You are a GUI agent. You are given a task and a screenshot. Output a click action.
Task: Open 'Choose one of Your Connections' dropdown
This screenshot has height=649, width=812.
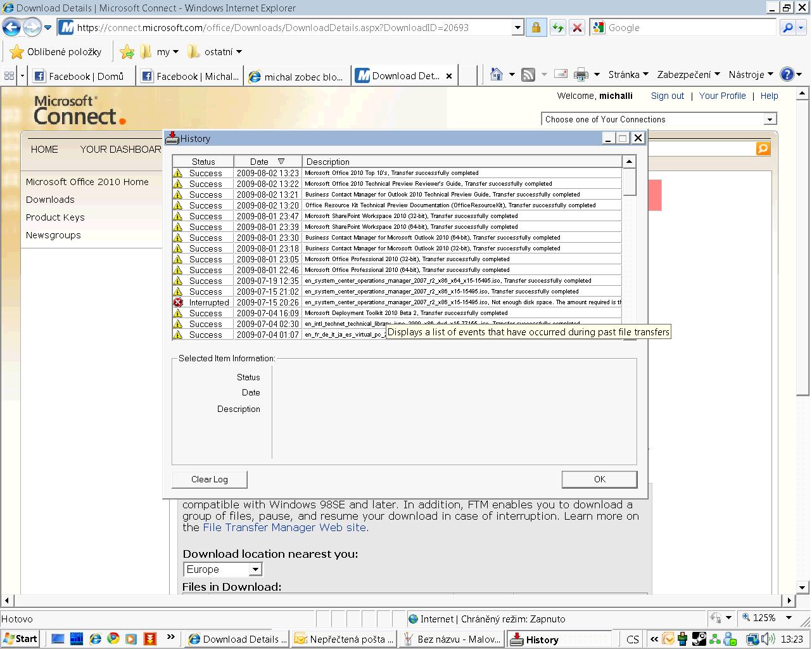[x=659, y=119]
